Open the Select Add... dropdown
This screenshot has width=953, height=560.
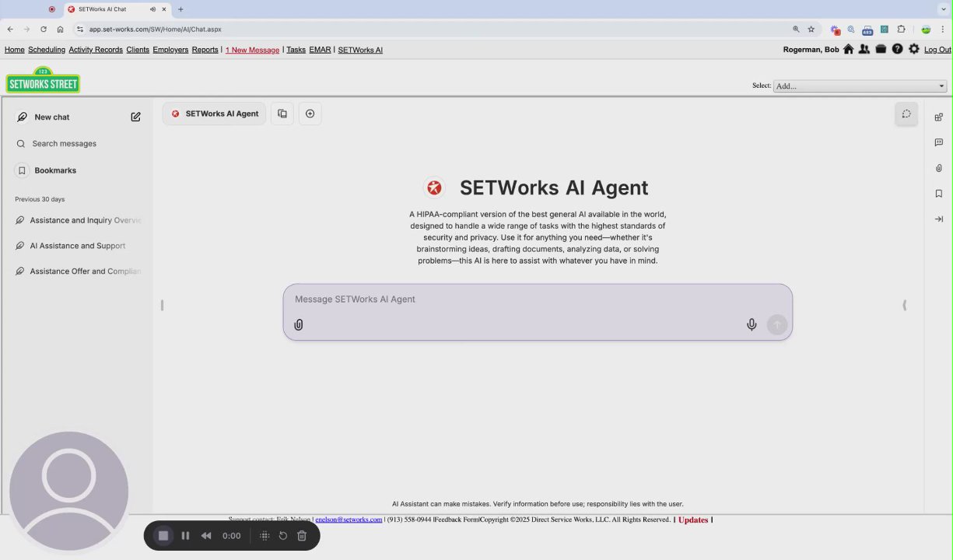tap(860, 86)
